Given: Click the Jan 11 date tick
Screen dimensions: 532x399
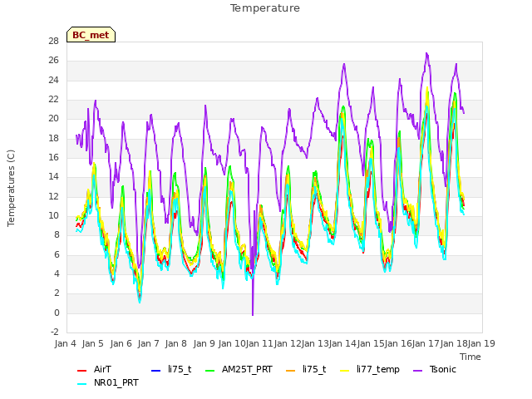Looking at the screenshot, I should (259, 343).
